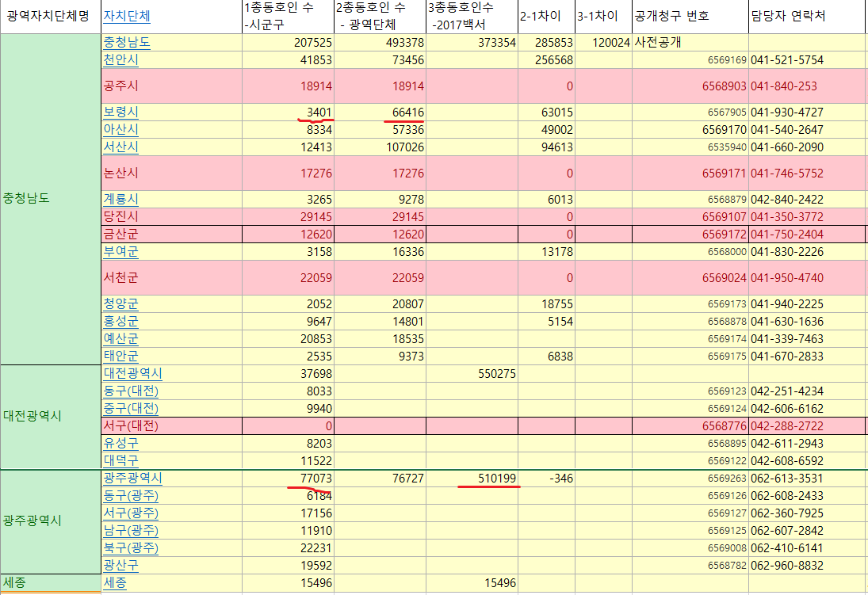Select the request number 6568782
Screen dimensions: 868x595
(x=690, y=566)
